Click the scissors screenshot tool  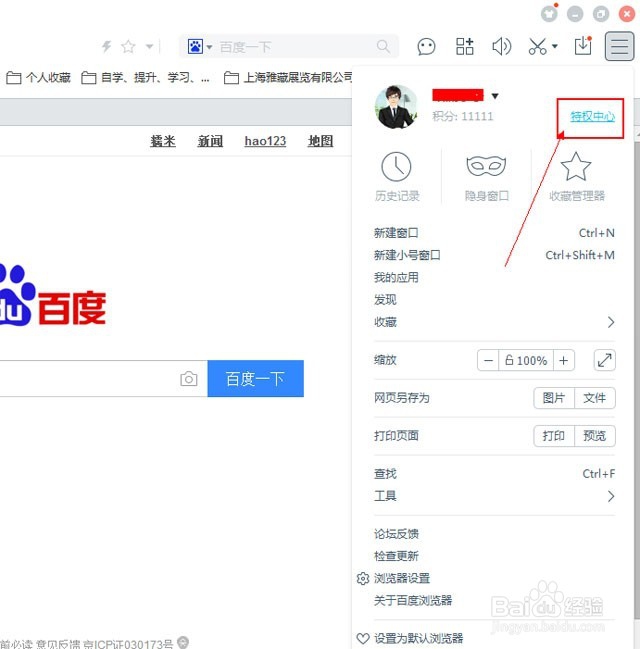pyautogui.click(x=537, y=46)
